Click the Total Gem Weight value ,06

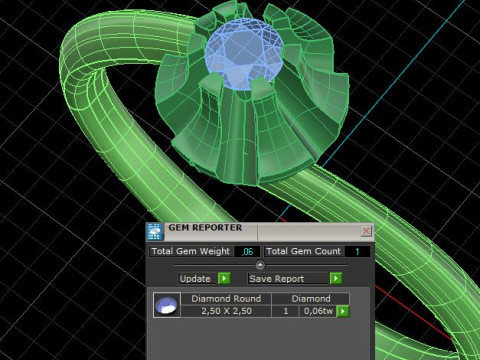247,252
